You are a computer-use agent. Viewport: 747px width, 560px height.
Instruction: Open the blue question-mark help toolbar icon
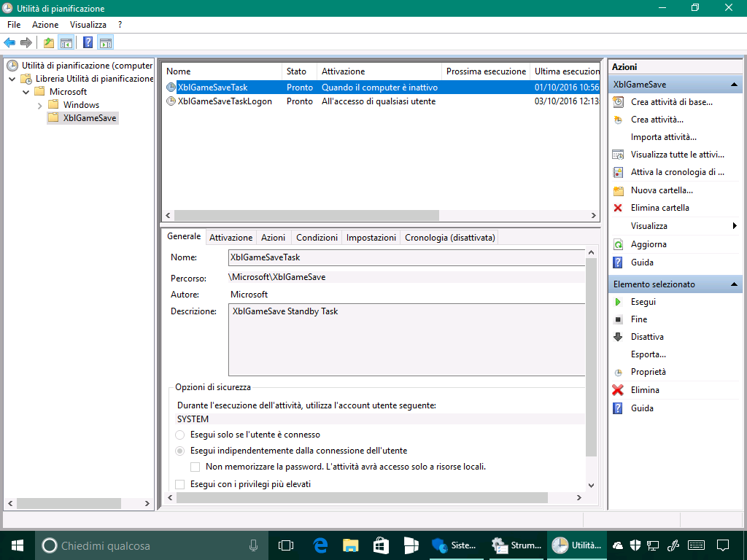click(x=88, y=42)
